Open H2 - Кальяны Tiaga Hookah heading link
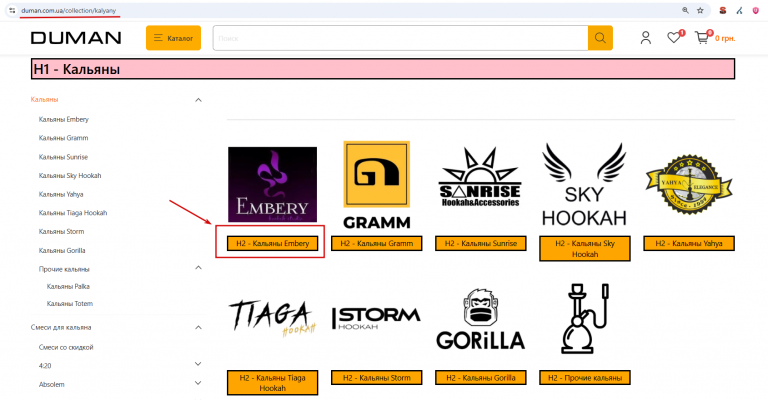768x400 pixels. [272, 383]
